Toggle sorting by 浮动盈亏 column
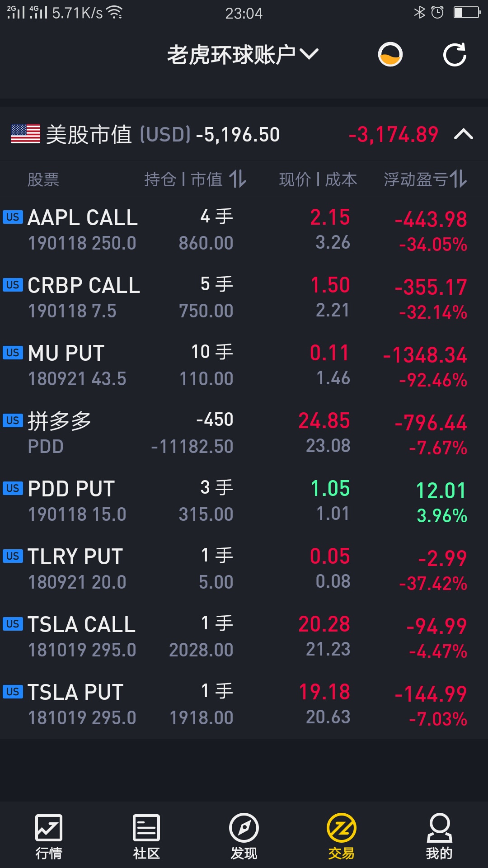This screenshot has height=868, width=488. click(425, 179)
